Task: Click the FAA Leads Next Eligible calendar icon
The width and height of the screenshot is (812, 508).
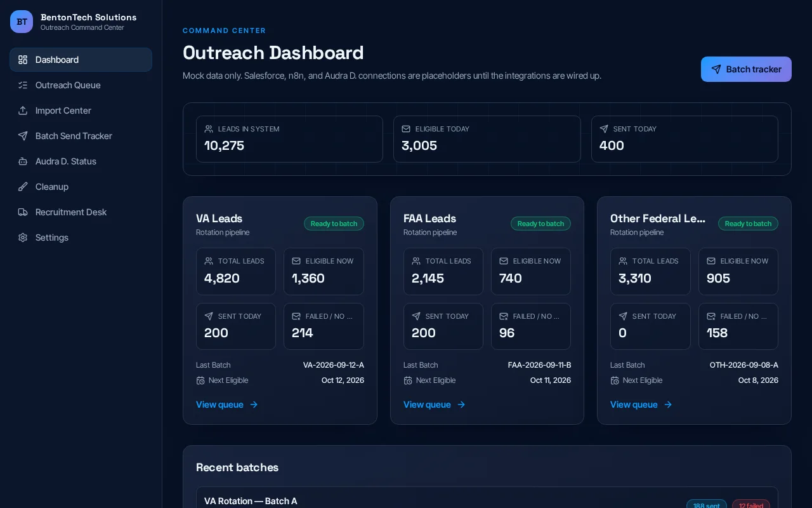Action: pos(408,380)
